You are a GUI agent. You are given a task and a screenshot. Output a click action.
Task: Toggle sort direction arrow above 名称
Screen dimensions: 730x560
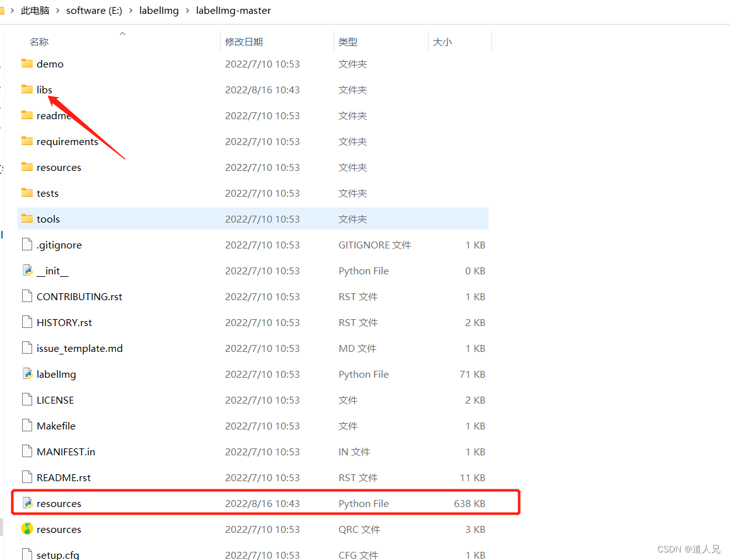click(122, 33)
